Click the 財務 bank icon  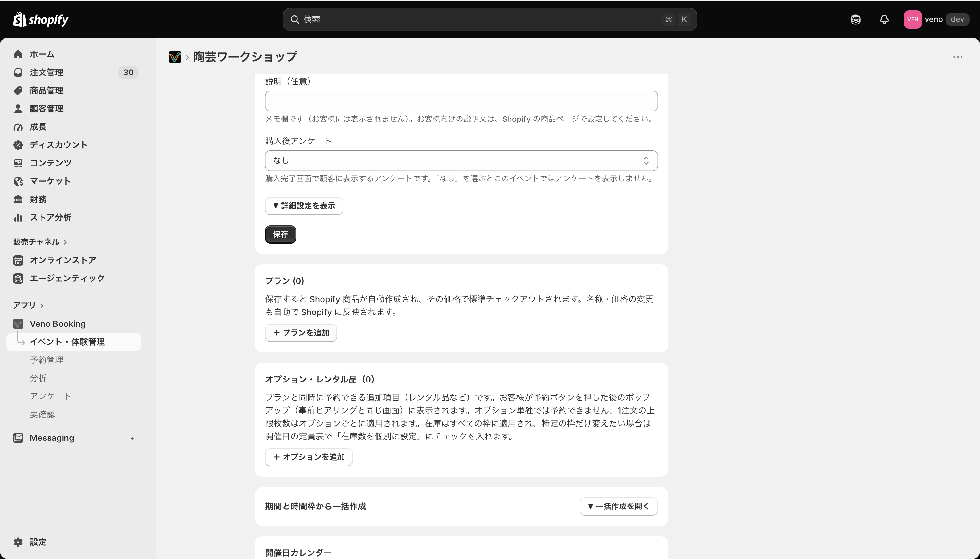(x=18, y=199)
